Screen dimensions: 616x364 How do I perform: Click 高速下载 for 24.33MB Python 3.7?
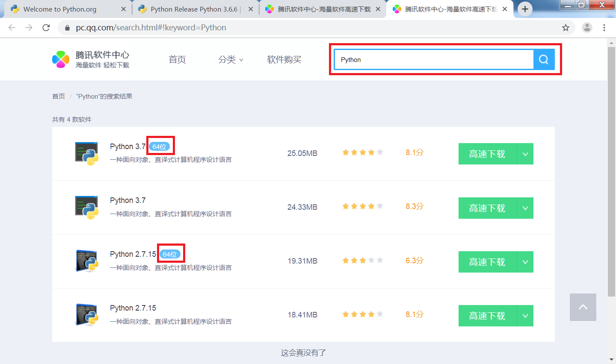click(x=487, y=208)
